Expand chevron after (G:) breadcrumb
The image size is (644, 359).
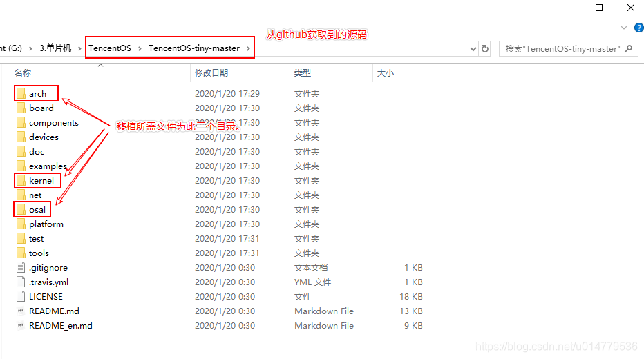point(30,48)
